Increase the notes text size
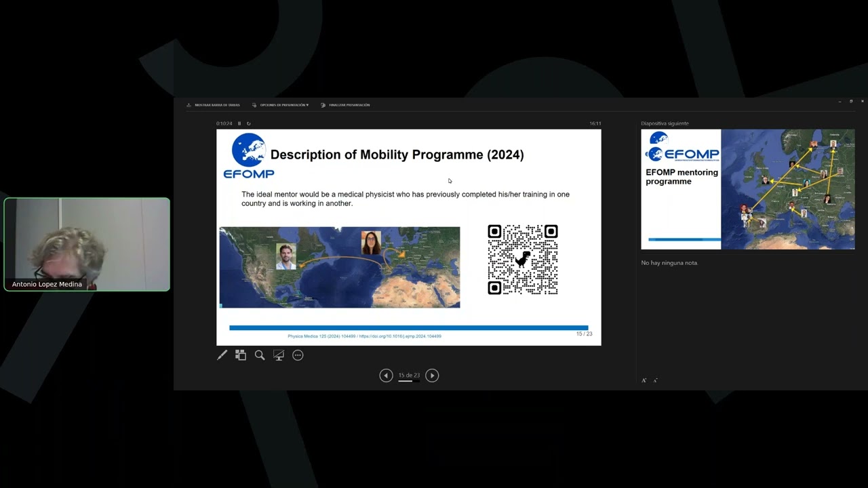The image size is (868, 488). [x=644, y=380]
